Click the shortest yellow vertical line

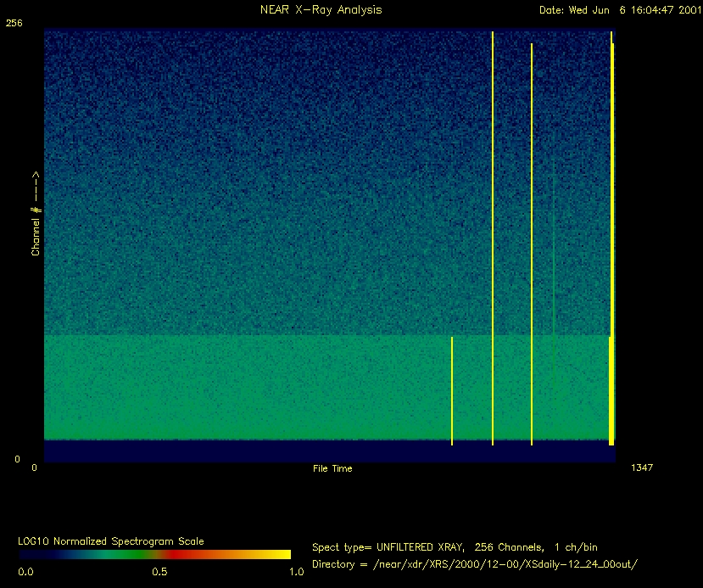pyautogui.click(x=452, y=390)
